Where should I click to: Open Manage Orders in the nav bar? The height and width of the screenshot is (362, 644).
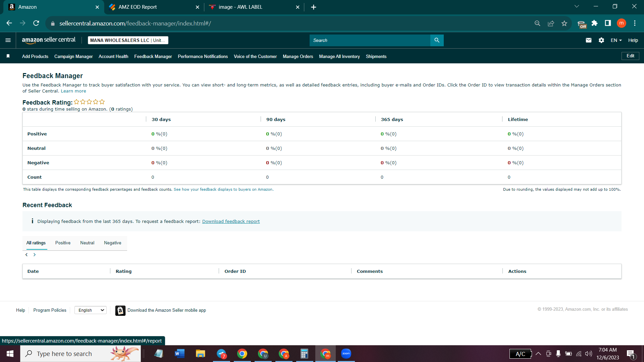pos(298,56)
